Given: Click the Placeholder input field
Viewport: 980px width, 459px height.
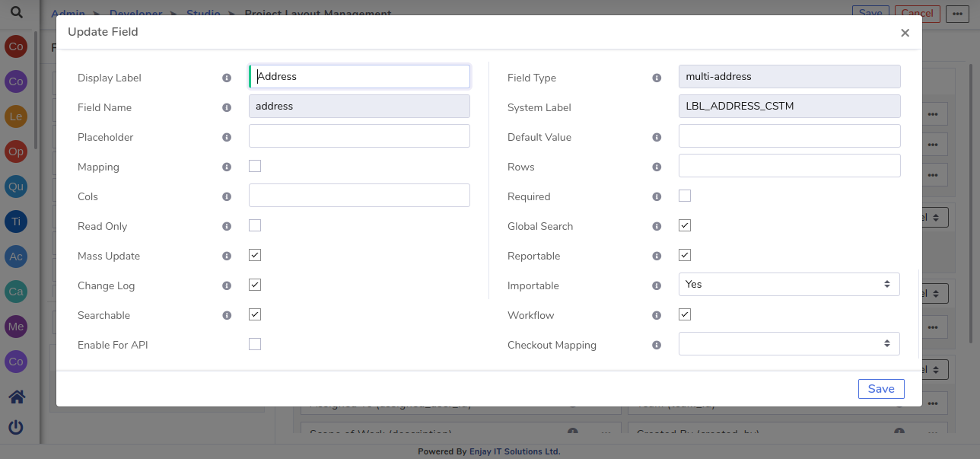Looking at the screenshot, I should [x=359, y=135].
